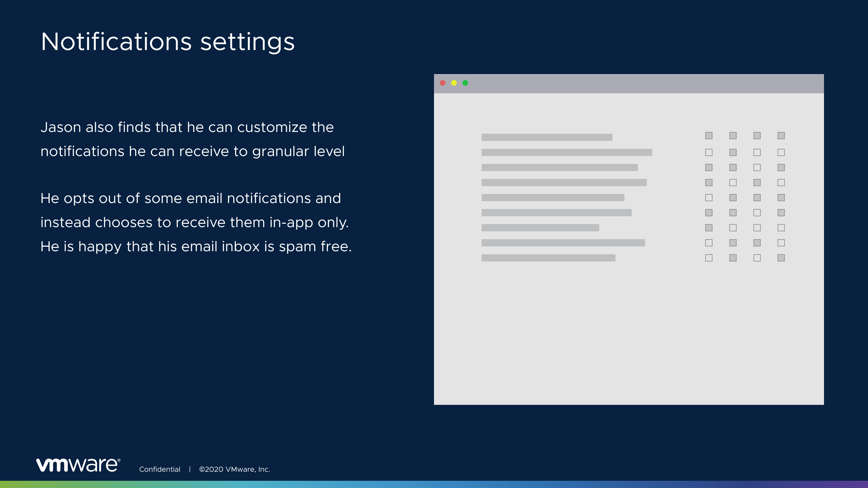868x488 pixels.
Task: Click the '©2020 VMware, Inc.' footer text
Action: (234, 470)
